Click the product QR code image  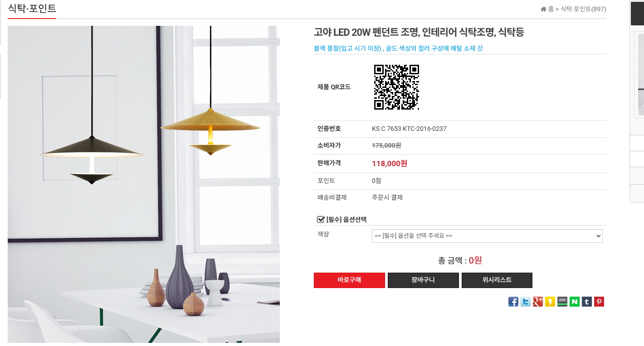pos(396,87)
